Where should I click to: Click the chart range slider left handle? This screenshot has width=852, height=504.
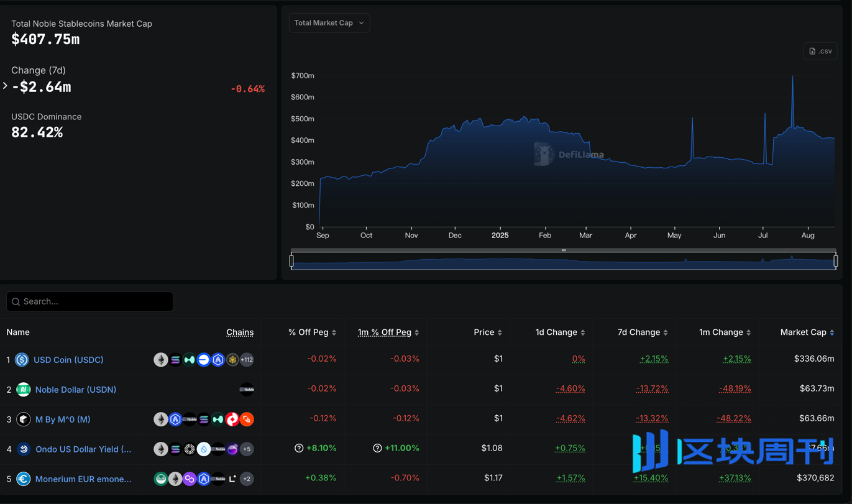point(292,261)
